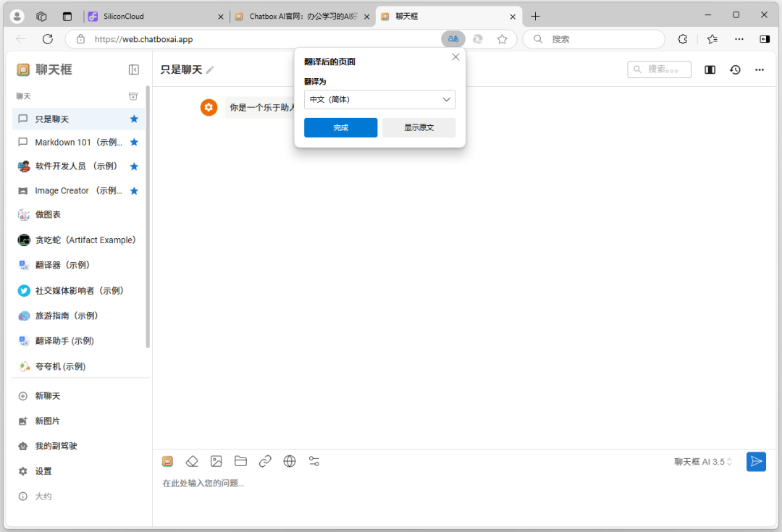The height and width of the screenshot is (532, 782).
Task: Click 显示原文 to show original text
Action: point(419,127)
